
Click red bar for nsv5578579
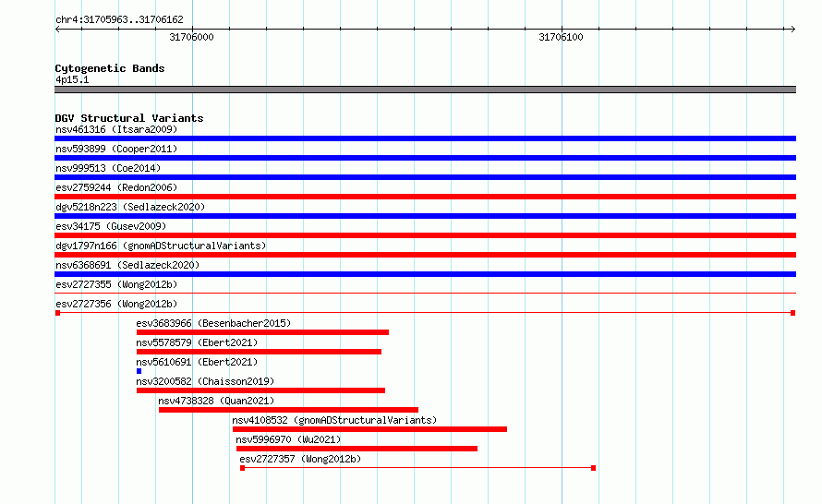pos(259,352)
